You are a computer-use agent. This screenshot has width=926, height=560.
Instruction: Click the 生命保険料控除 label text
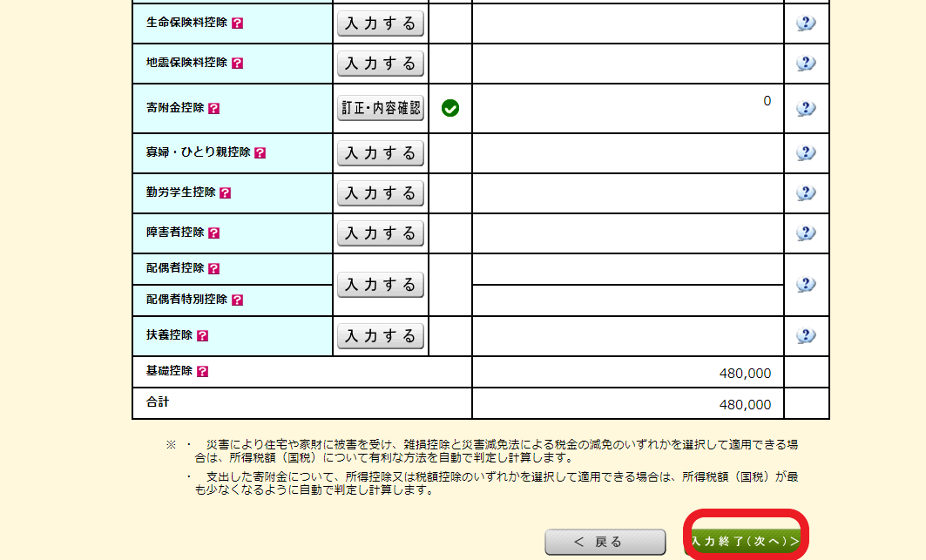pyautogui.click(x=186, y=23)
